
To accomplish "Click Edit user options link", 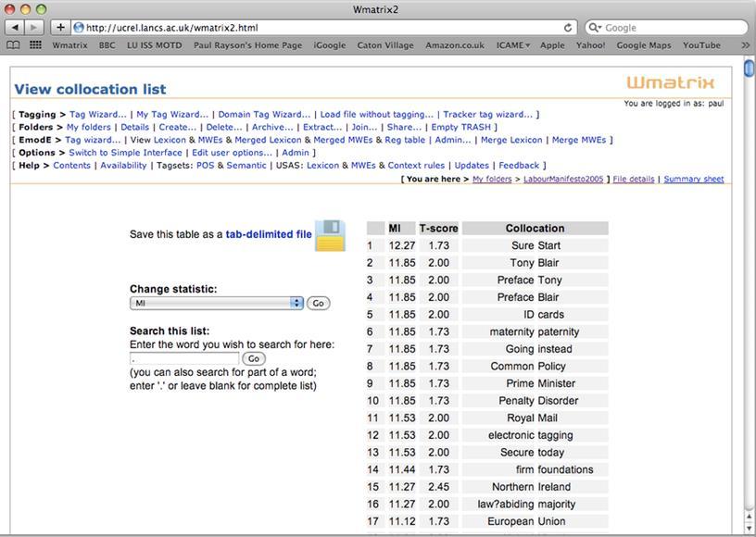I will [232, 152].
